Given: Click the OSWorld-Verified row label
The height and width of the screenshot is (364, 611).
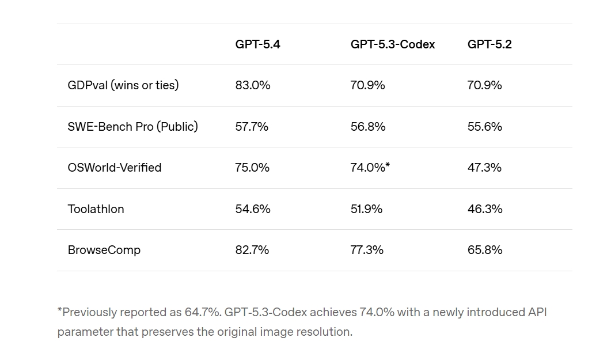Looking at the screenshot, I should point(115,168).
